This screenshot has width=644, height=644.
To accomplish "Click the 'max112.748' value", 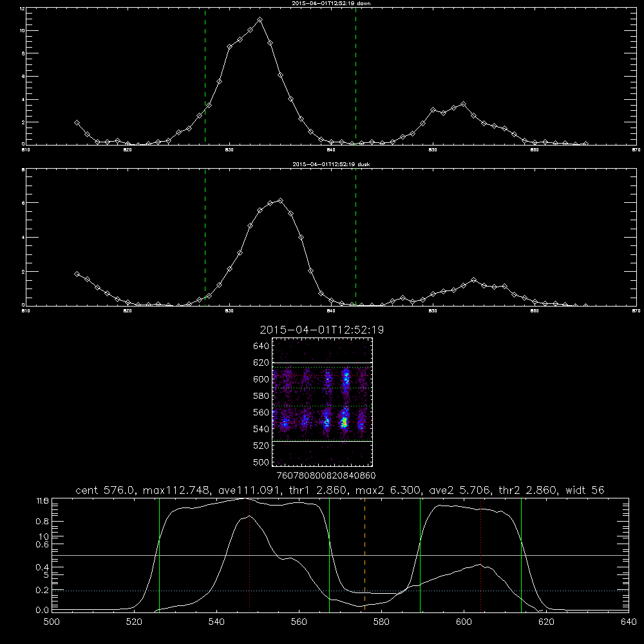I will [x=176, y=490].
